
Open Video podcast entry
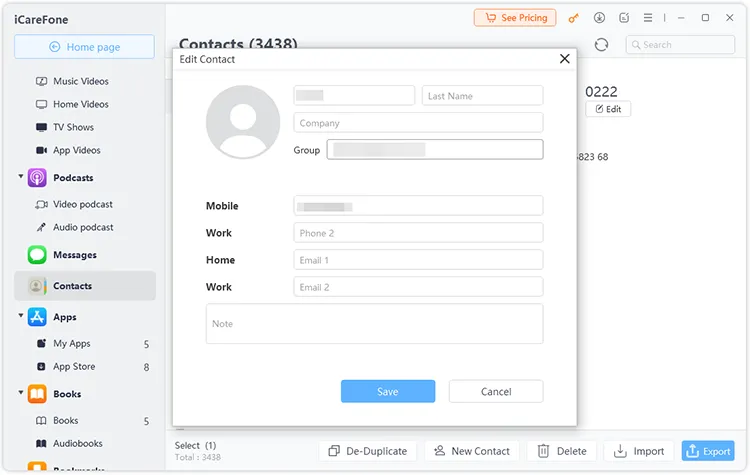(x=83, y=204)
